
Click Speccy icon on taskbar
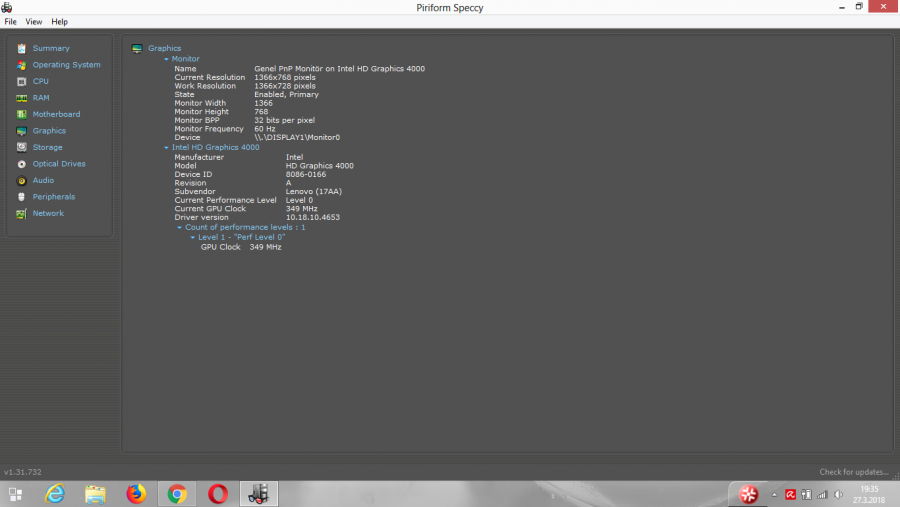click(x=259, y=494)
